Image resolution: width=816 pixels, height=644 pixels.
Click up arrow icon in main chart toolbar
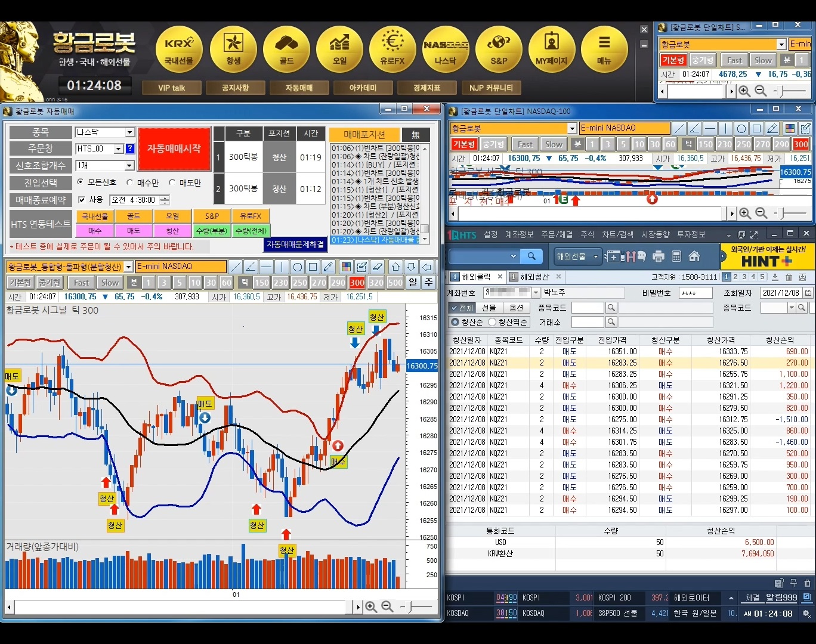coord(396,267)
